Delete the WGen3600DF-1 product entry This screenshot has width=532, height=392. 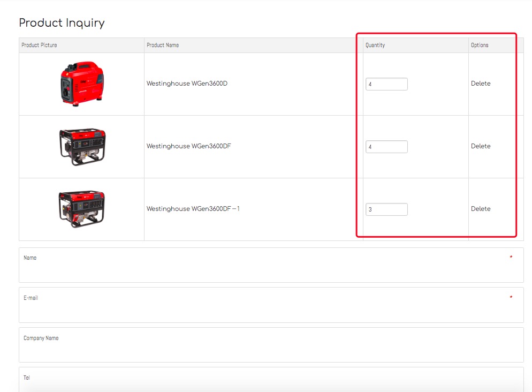(x=480, y=209)
